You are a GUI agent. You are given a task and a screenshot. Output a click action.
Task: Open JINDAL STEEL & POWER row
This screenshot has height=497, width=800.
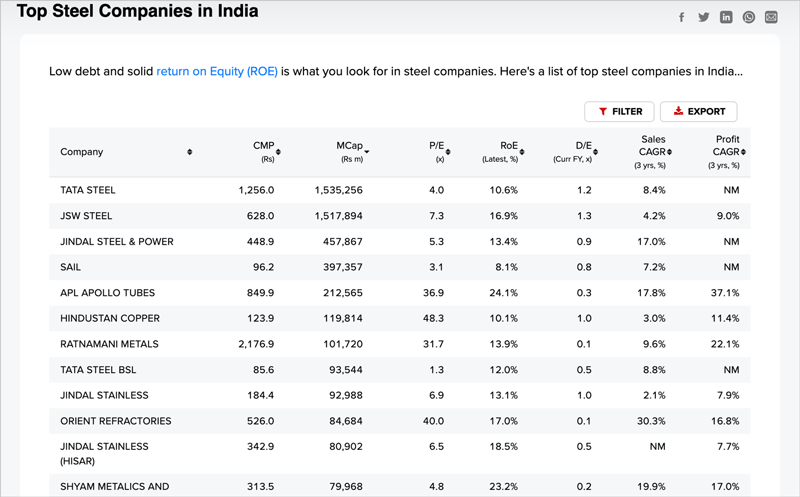point(399,241)
